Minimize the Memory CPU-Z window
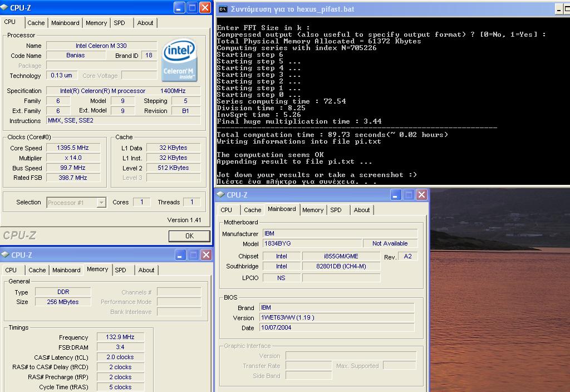This screenshot has height=392, width=570. (x=180, y=255)
